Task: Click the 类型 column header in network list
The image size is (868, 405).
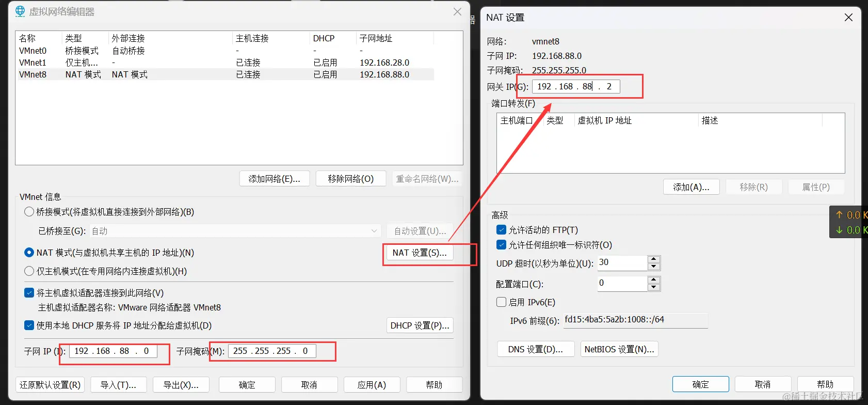Action: pos(85,38)
